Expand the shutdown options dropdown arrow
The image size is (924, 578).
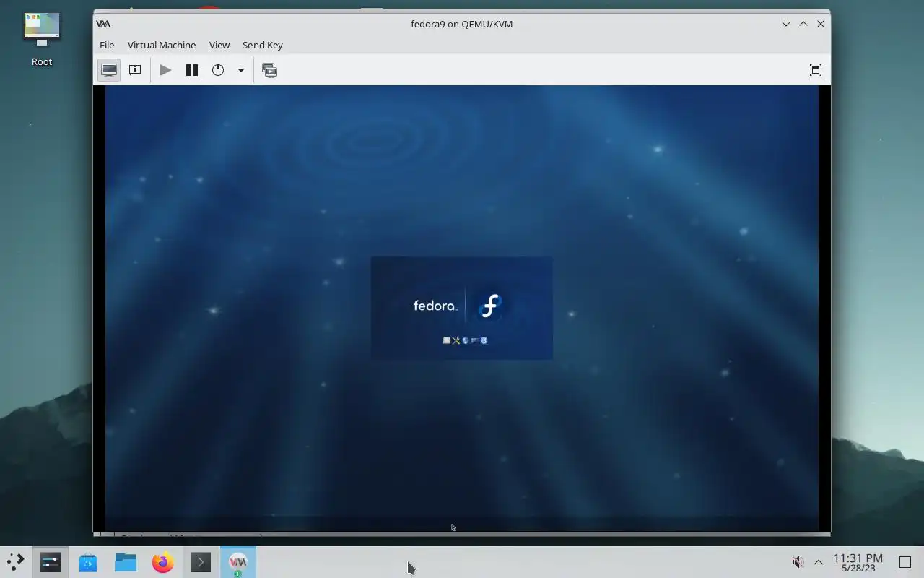(x=241, y=70)
